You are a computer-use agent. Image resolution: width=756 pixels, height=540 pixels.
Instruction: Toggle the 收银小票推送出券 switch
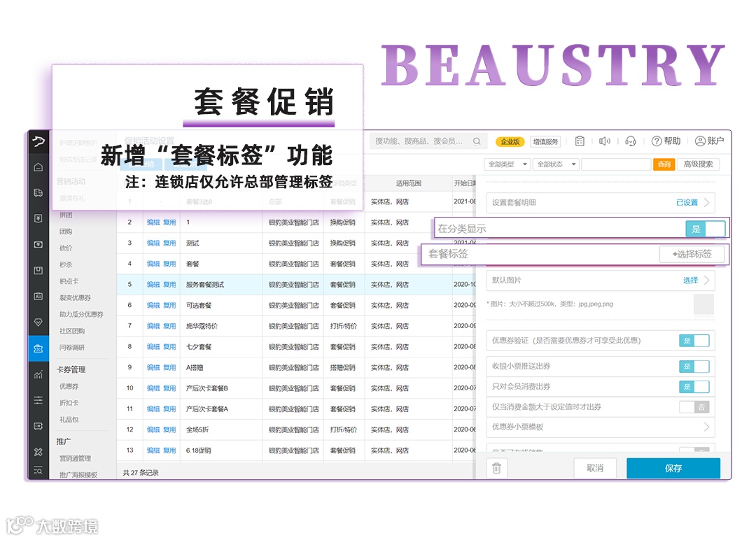click(x=694, y=367)
